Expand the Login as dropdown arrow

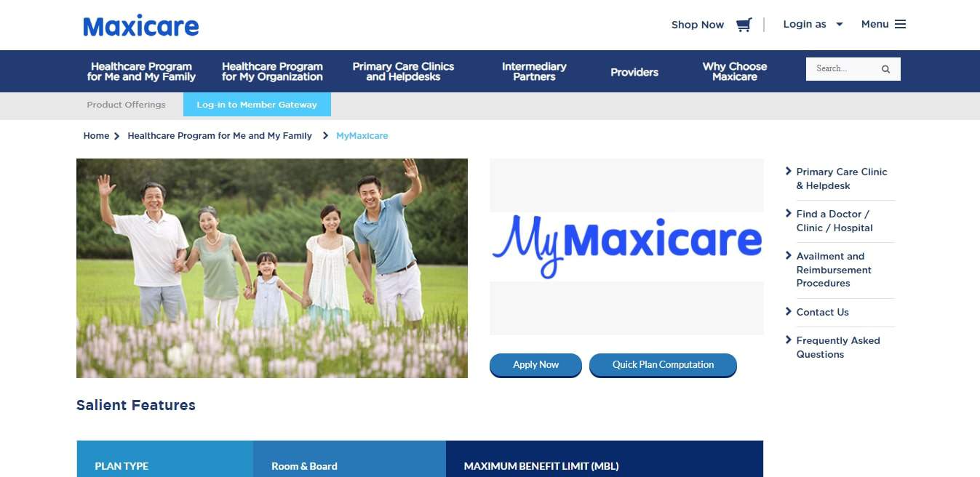pyautogui.click(x=839, y=24)
